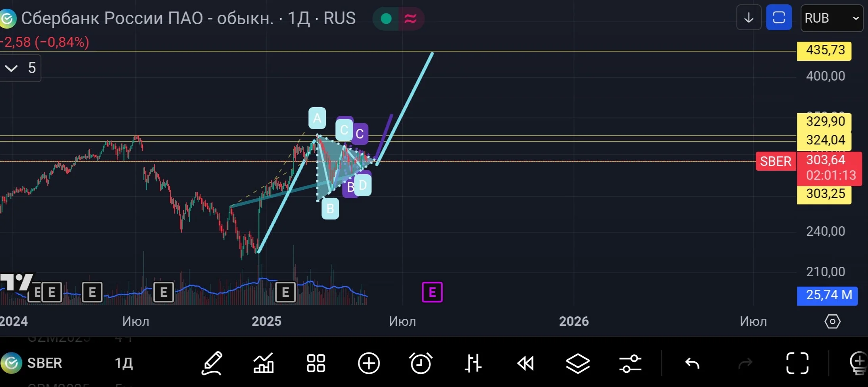Open the RUB currency dropdown

pos(832,18)
